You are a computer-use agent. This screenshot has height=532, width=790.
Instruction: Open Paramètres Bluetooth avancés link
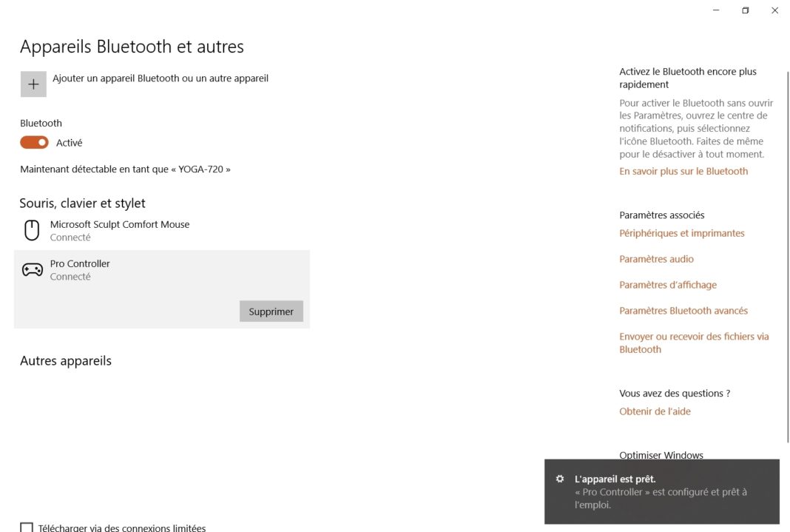coord(683,311)
